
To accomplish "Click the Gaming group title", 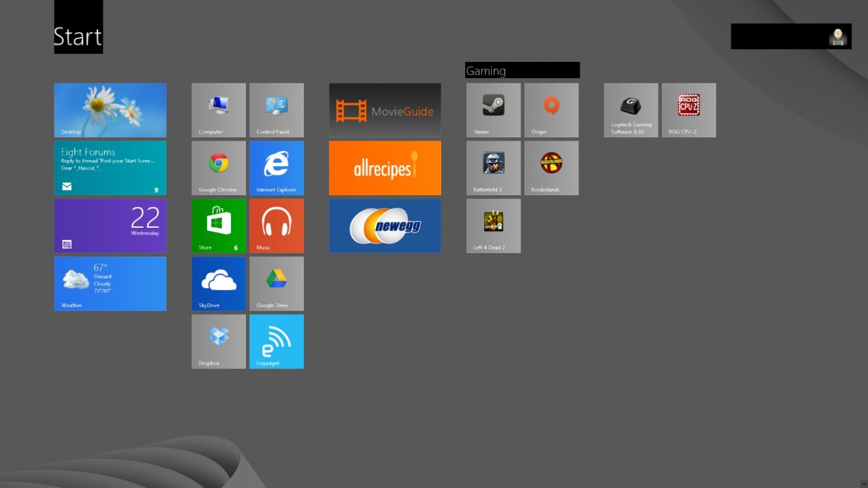I will click(486, 71).
